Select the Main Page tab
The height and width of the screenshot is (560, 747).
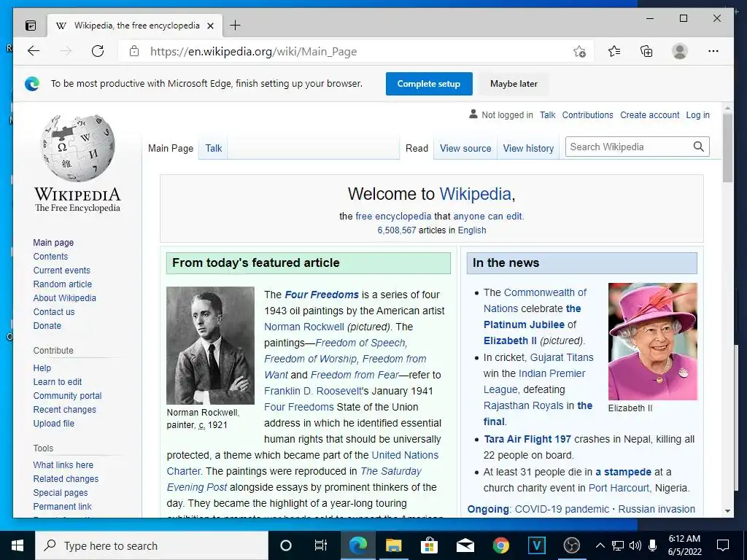[171, 149]
